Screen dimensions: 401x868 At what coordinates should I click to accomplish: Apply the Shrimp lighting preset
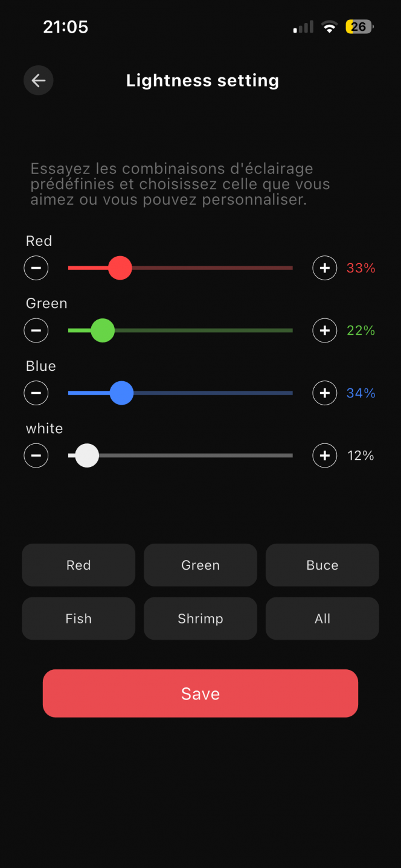coord(200,619)
